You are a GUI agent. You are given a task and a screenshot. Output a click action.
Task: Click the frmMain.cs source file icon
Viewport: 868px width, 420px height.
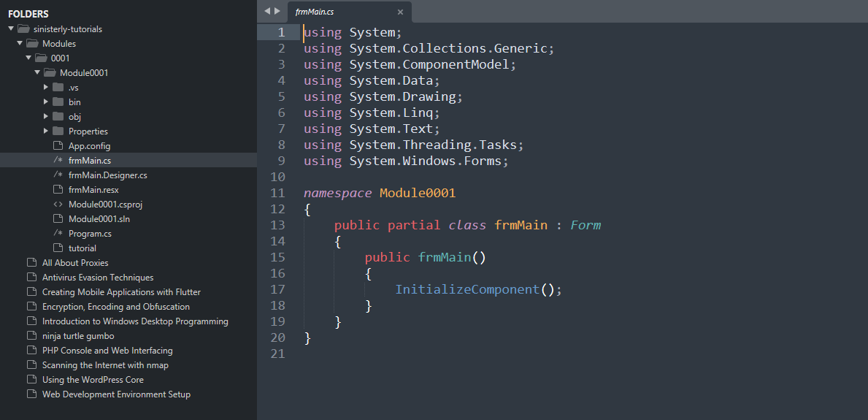point(58,160)
